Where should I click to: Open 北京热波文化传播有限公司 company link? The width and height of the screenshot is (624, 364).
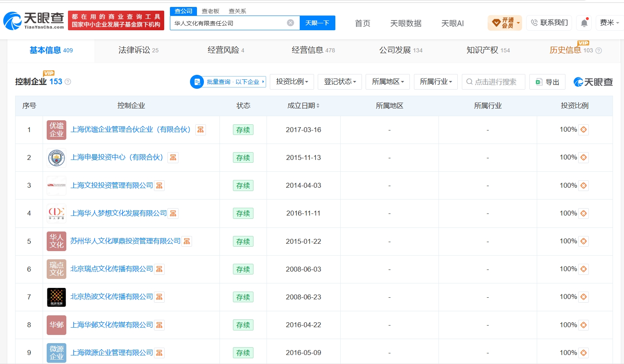click(x=112, y=297)
